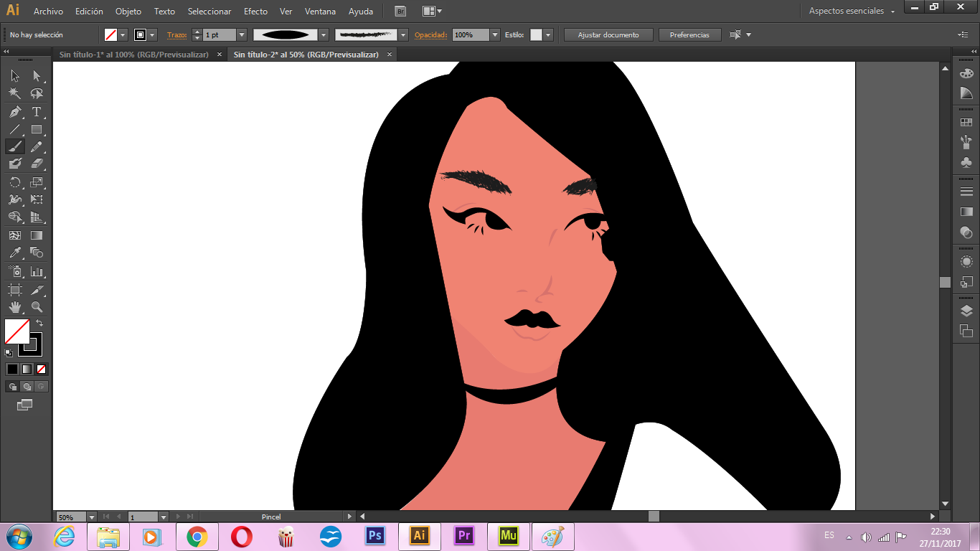
Task: Launch Photoshop from the Windows taskbar
Action: [374, 536]
